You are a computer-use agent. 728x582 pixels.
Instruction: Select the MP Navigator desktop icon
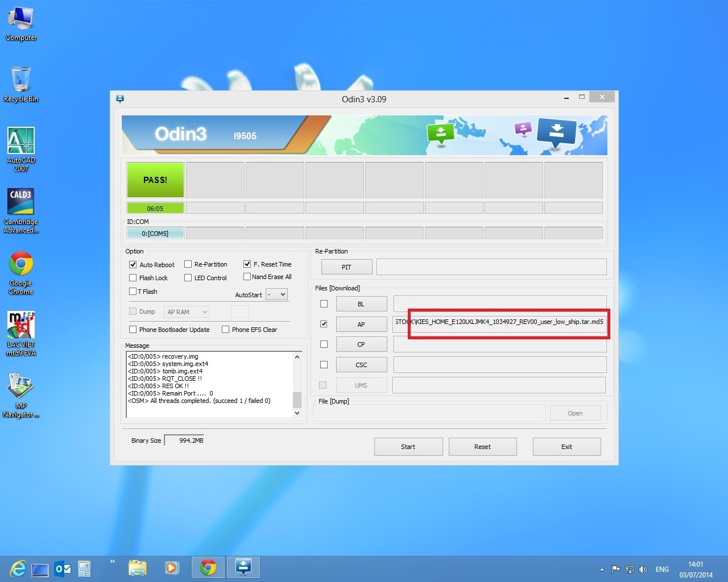click(21, 395)
